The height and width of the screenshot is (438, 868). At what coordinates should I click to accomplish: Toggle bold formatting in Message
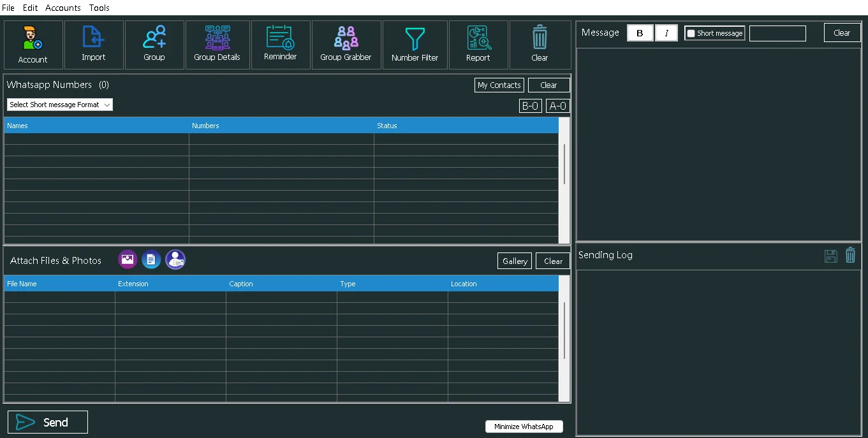[640, 33]
